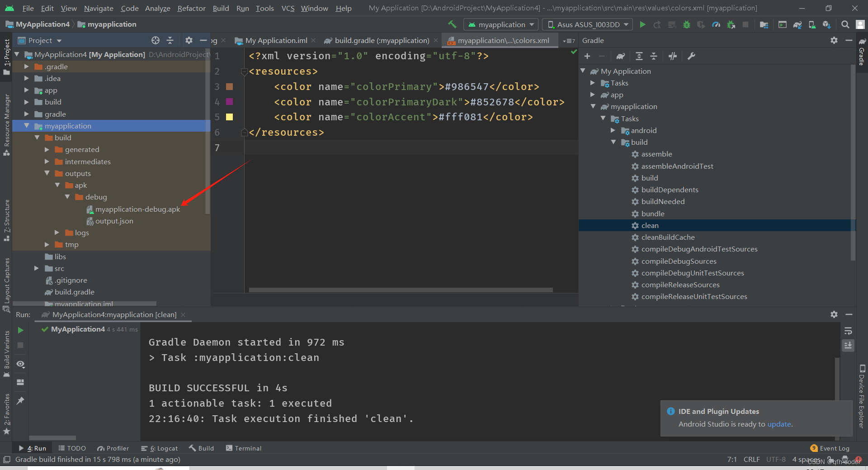This screenshot has height=470, width=868.
Task: Open Run panel settings gear
Action: 834,314
